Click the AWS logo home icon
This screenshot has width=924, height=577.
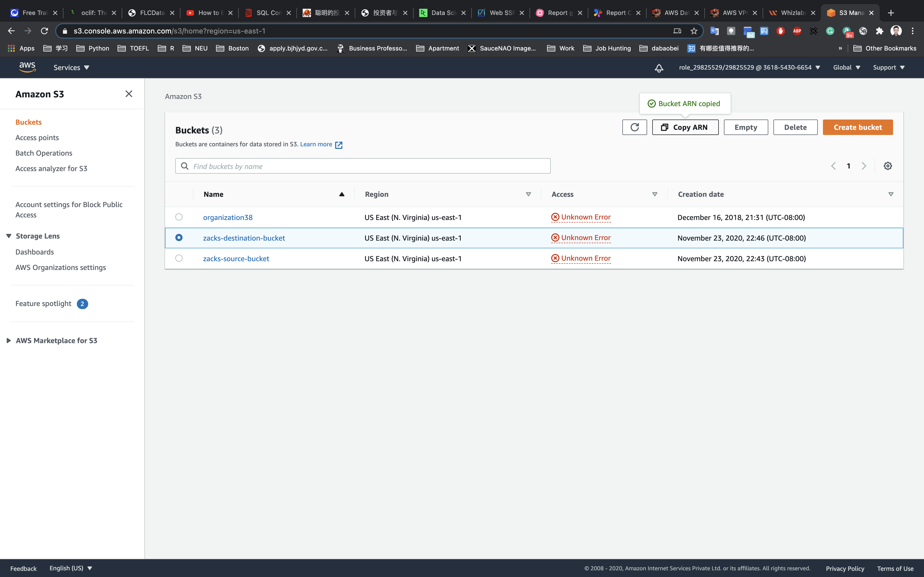point(27,67)
